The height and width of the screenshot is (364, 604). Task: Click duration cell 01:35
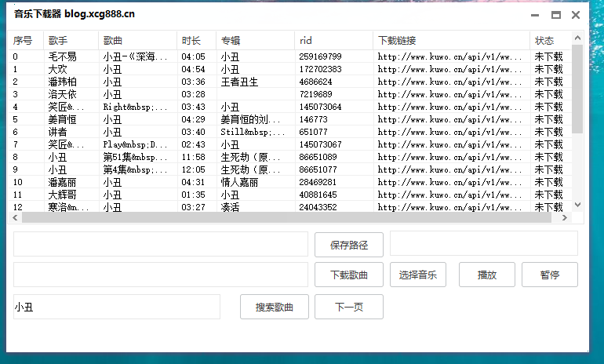point(194,195)
